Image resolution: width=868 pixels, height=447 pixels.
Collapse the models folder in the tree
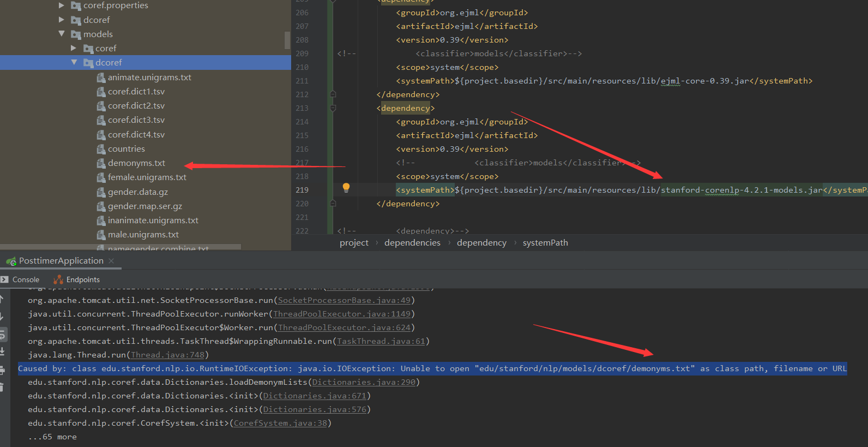tap(62, 34)
